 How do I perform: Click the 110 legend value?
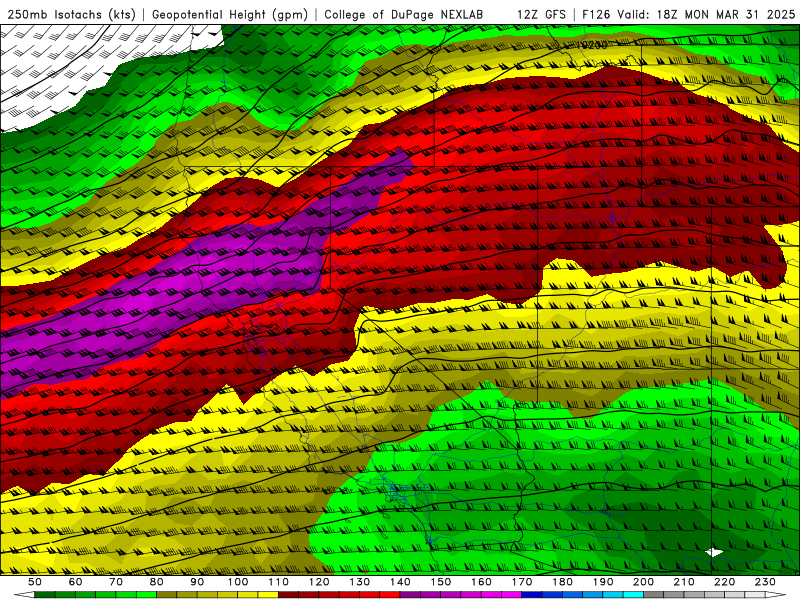[278, 582]
